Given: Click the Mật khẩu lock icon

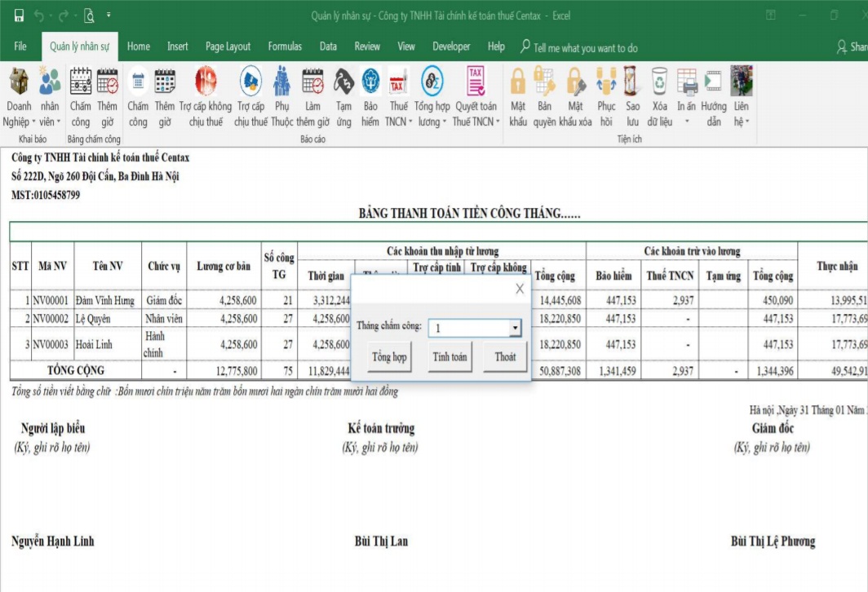Looking at the screenshot, I should pyautogui.click(x=518, y=82).
